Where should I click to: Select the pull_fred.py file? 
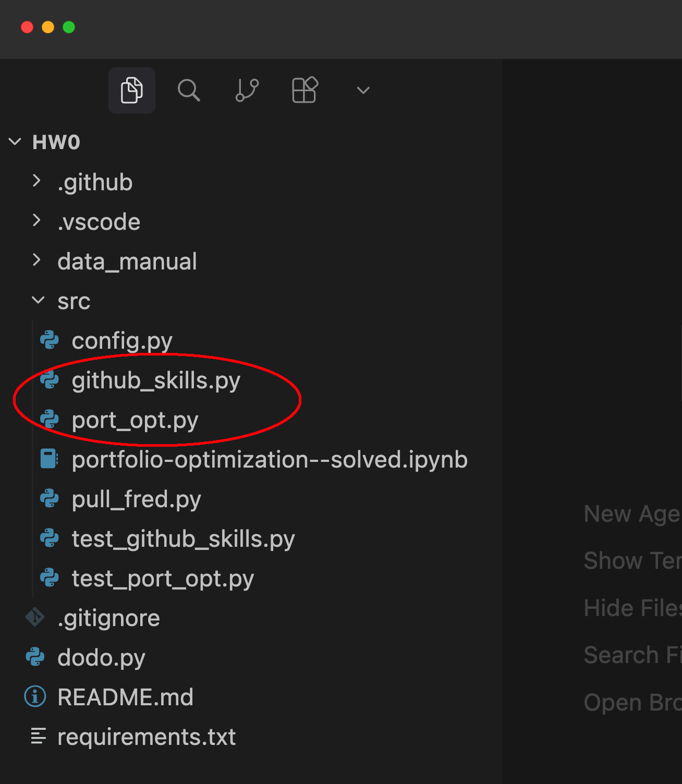pos(136,499)
